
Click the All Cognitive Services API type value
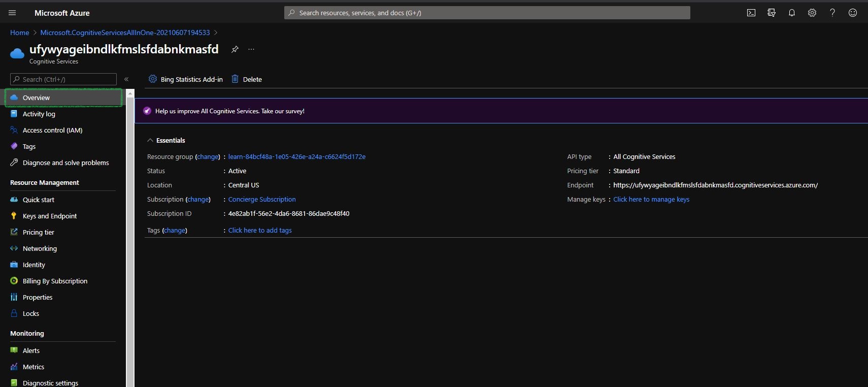[x=644, y=156]
